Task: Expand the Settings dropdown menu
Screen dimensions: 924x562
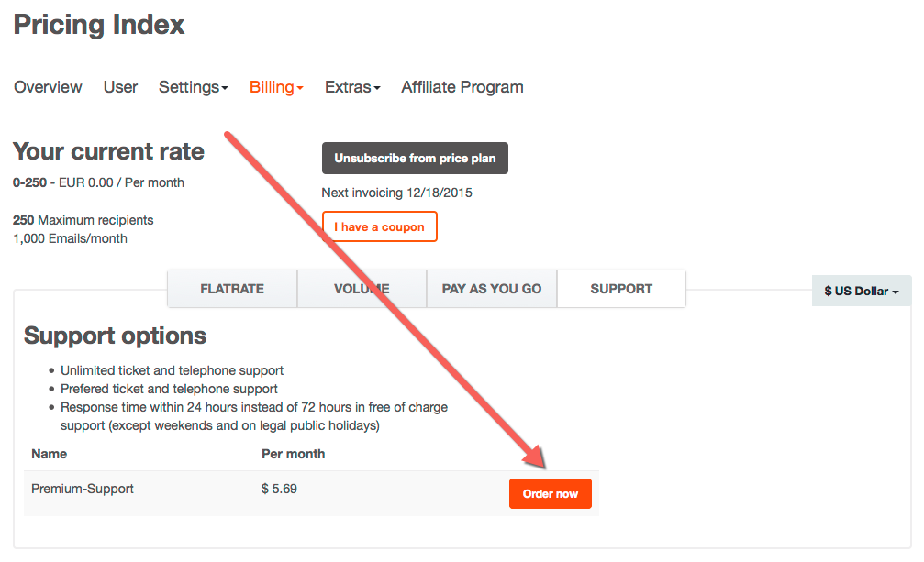Action: click(193, 87)
